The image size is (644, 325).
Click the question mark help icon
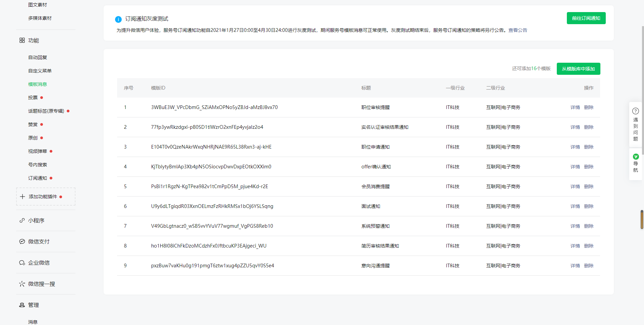(x=636, y=111)
